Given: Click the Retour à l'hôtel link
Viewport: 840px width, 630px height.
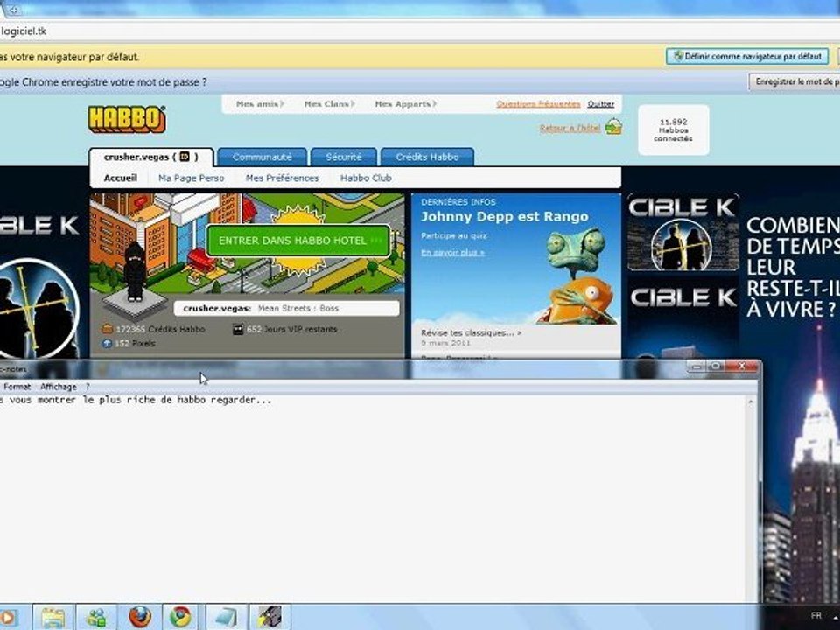Looking at the screenshot, I should pos(570,128).
